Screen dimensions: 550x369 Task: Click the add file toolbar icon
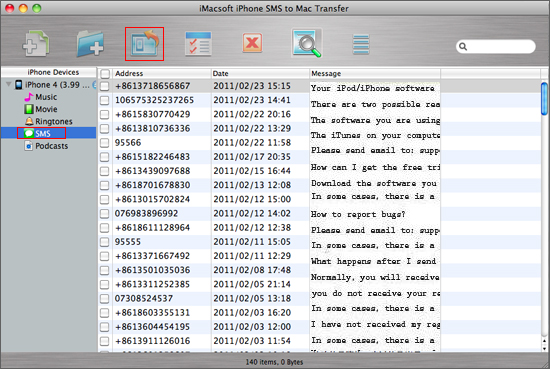(x=36, y=44)
